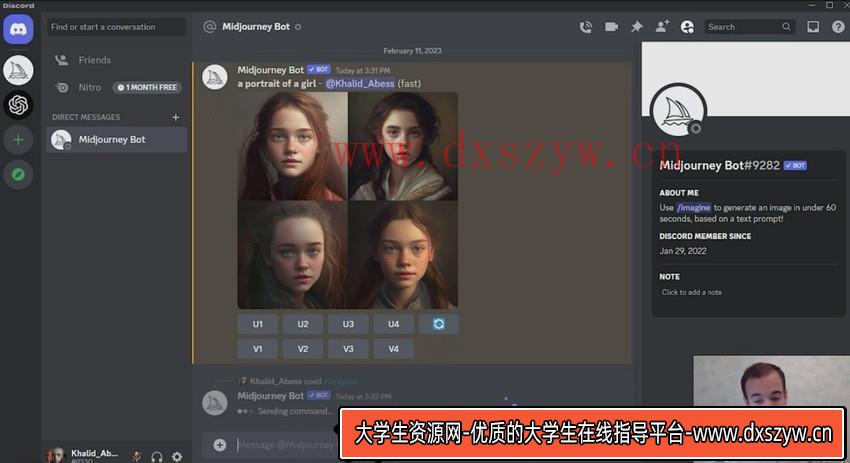Open the Midjourney sailboat server icon
This screenshot has height=463, width=850.
coord(18,70)
